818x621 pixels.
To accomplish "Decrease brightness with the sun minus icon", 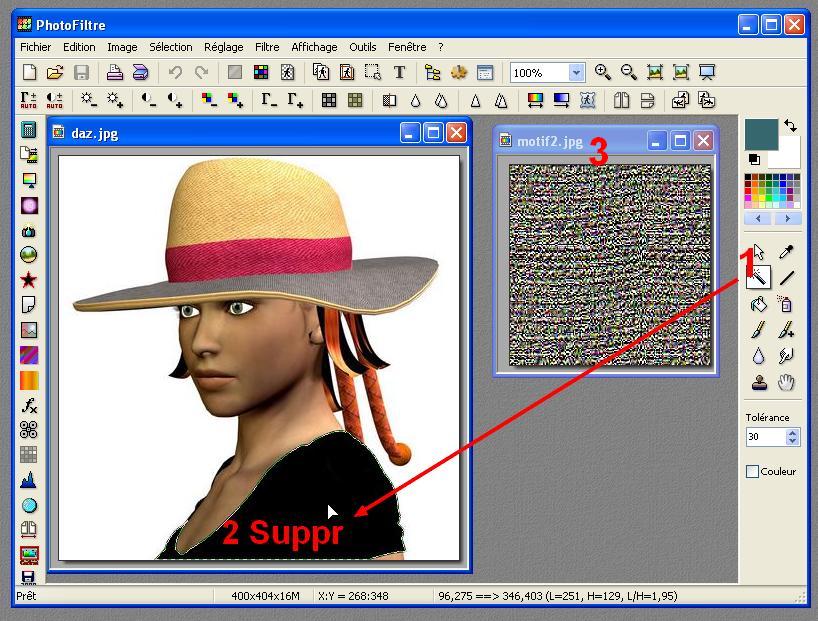I will (x=88, y=100).
